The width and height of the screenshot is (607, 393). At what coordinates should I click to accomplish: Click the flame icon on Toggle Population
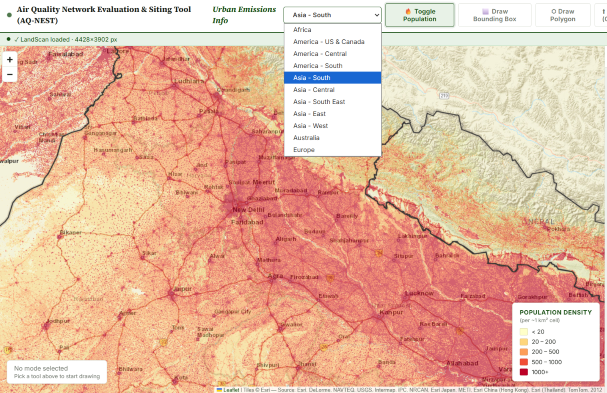point(408,12)
